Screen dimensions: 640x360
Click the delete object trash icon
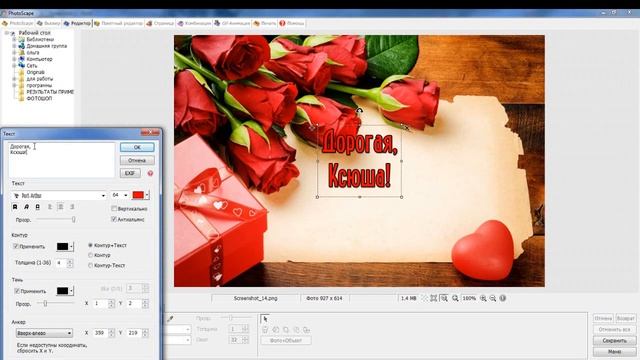[265, 330]
